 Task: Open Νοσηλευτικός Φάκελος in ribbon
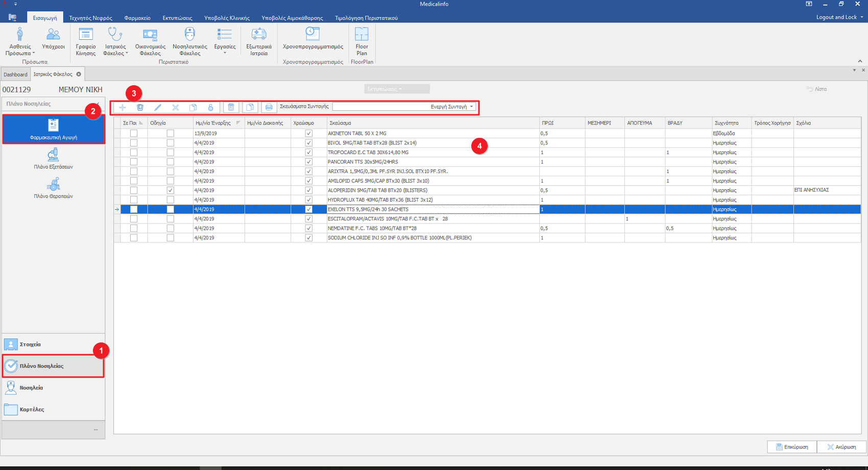pos(189,41)
